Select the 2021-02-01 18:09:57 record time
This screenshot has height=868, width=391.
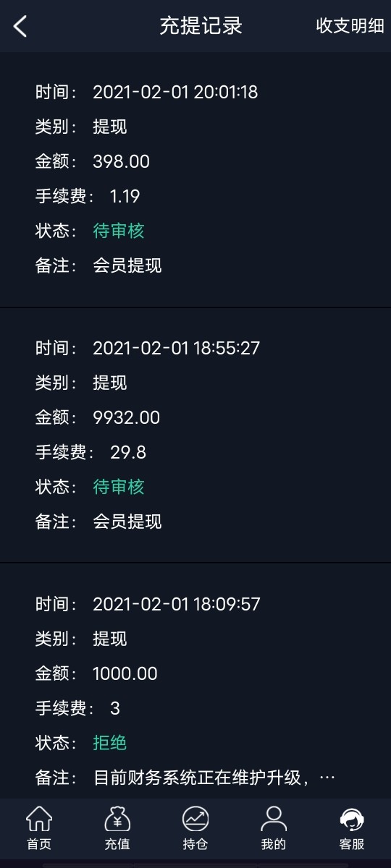coord(176,604)
